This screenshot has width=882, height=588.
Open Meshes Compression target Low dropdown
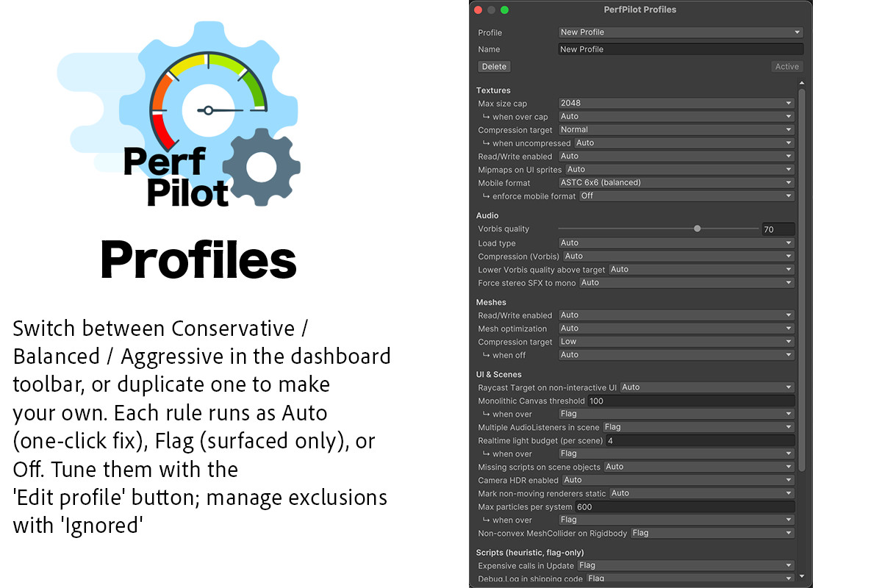[x=676, y=342]
